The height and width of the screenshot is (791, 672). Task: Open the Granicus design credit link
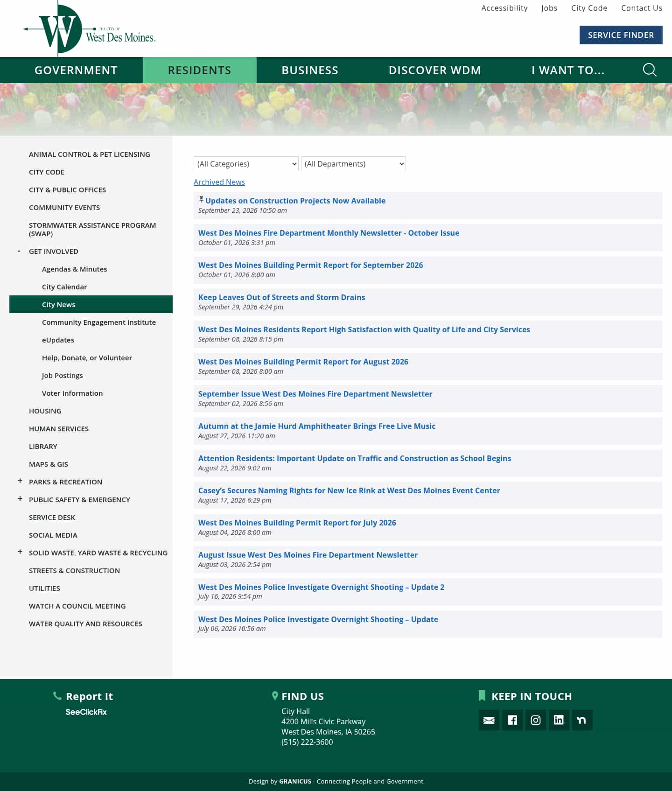pos(295,781)
